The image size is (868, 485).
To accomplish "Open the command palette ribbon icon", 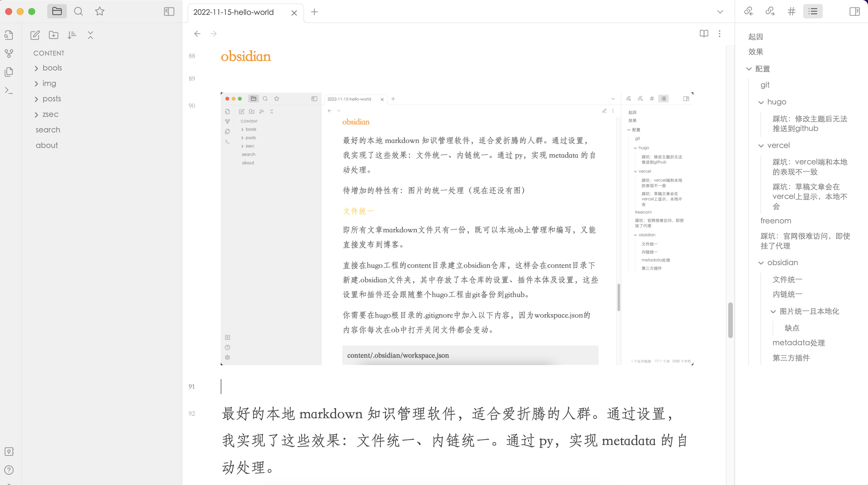I will point(9,90).
